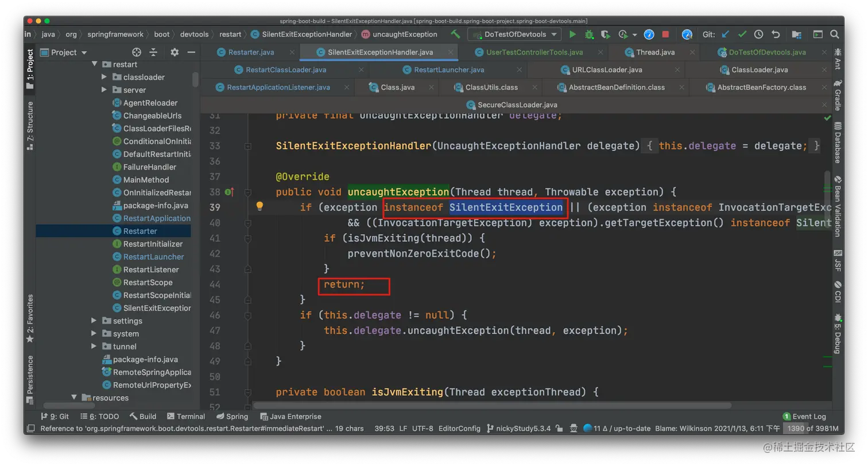Start debugging with the green bug icon
Image resolution: width=868 pixels, height=466 pixels.
(x=589, y=34)
